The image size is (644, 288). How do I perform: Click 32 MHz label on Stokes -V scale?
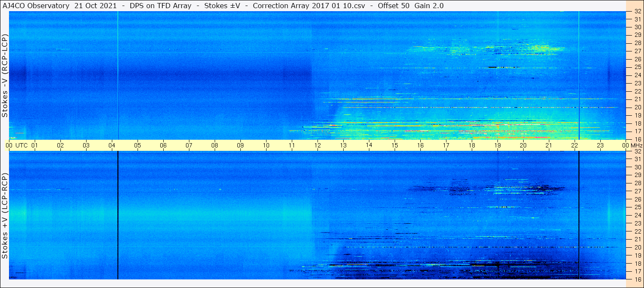[x=638, y=12]
